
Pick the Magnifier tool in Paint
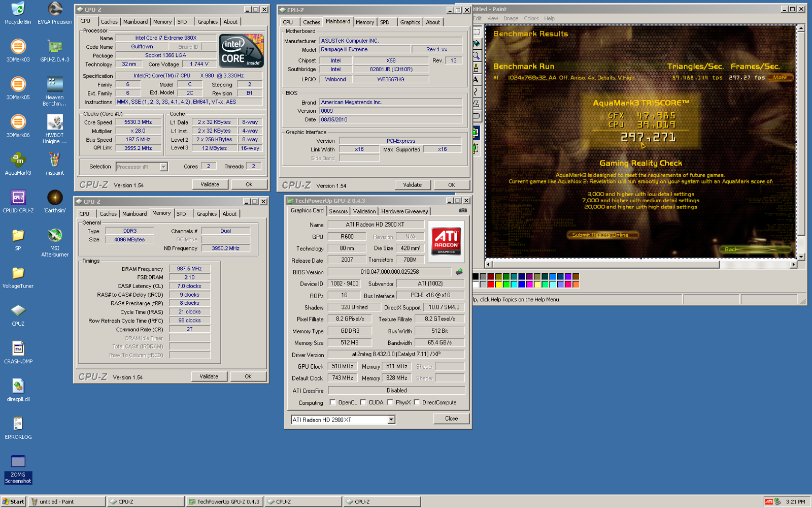pos(477,55)
